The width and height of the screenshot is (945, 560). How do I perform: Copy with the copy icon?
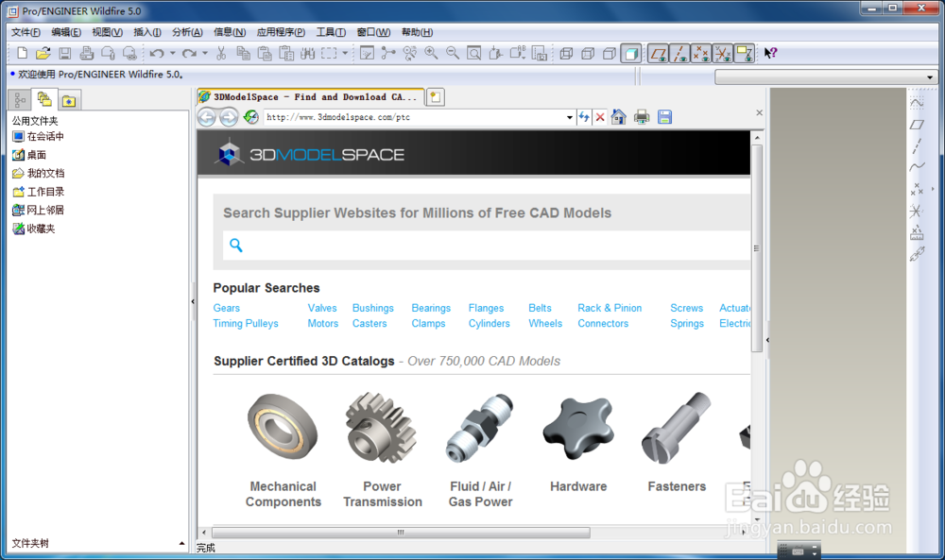coord(243,54)
